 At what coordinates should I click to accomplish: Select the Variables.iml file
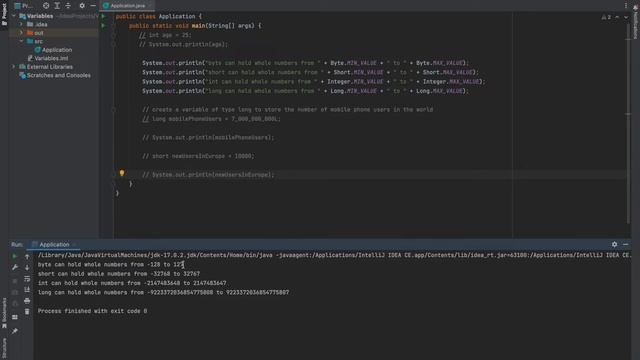tap(47, 58)
